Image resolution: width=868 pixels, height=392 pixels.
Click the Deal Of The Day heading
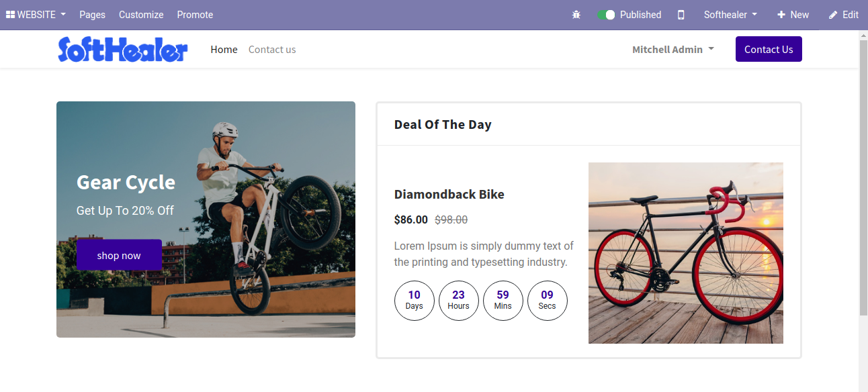[x=443, y=125]
